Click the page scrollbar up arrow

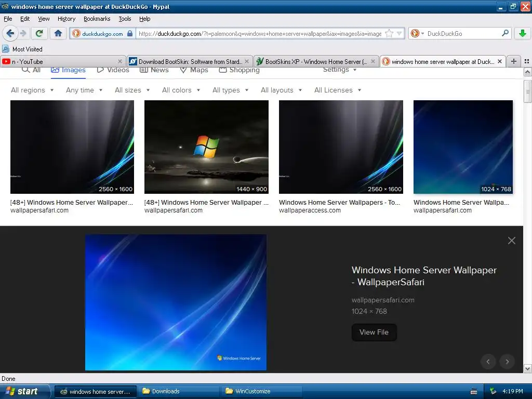pyautogui.click(x=527, y=72)
